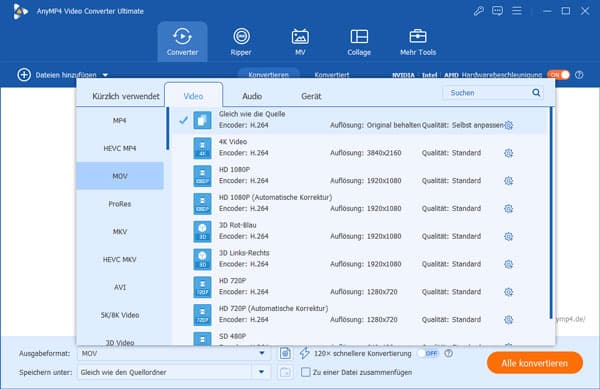This screenshot has width=600, height=389.
Task: Open the MV maker
Action: click(300, 42)
